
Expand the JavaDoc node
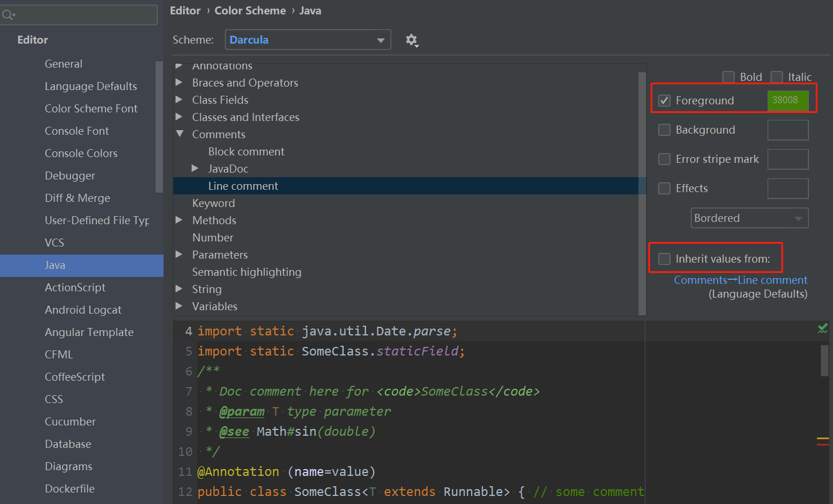(195, 169)
